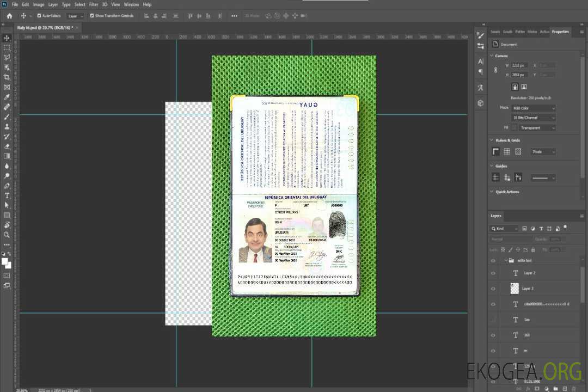
Task: Open the RGB Color mode dropdown
Action: coord(533,108)
